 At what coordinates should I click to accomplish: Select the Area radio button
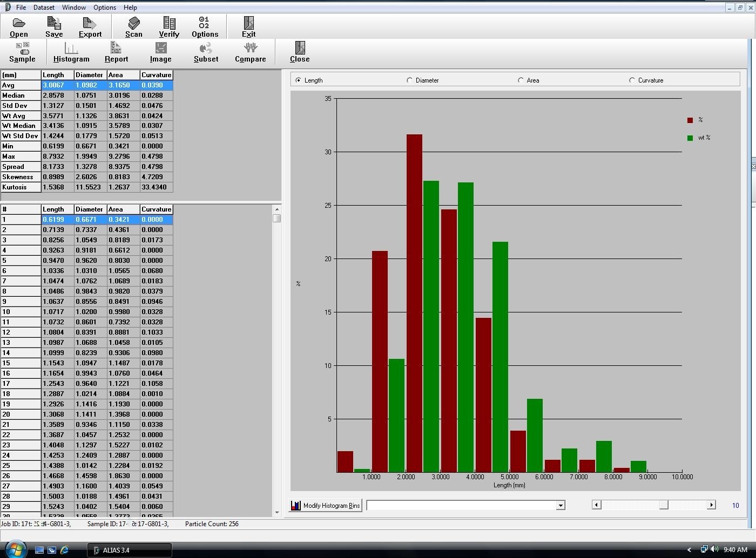click(521, 80)
